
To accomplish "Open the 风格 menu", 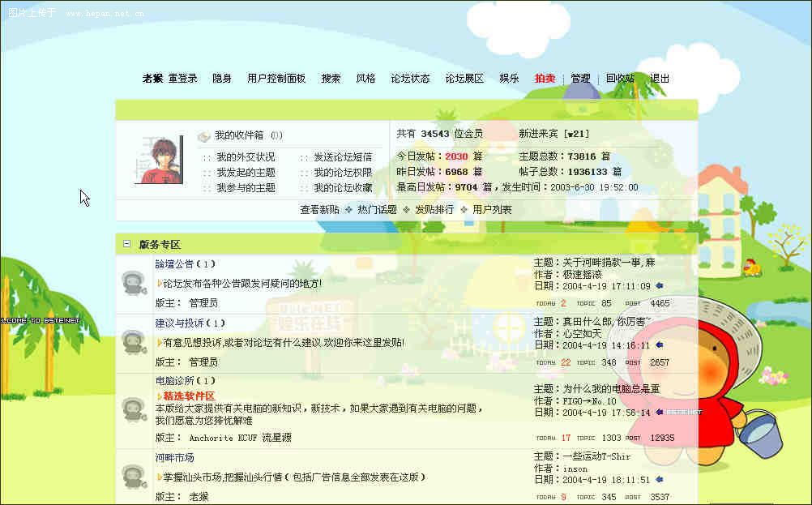I will pyautogui.click(x=365, y=78).
